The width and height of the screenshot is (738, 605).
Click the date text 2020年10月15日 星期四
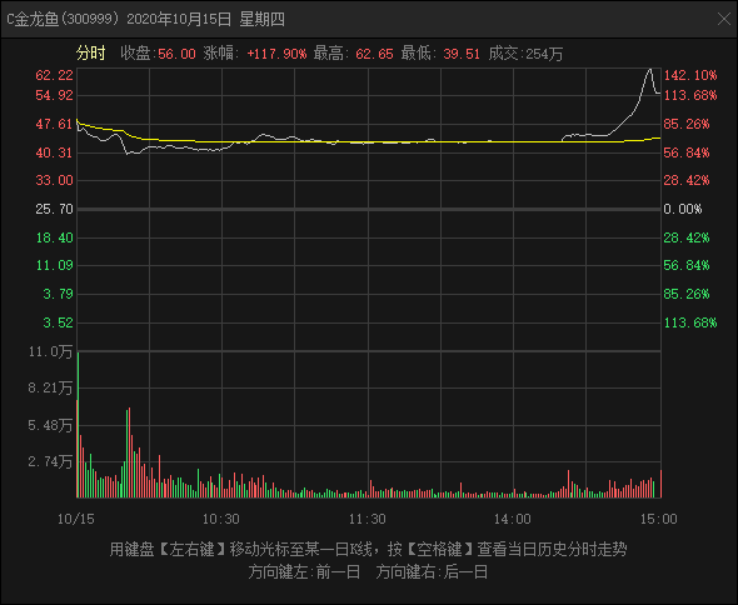[206, 19]
